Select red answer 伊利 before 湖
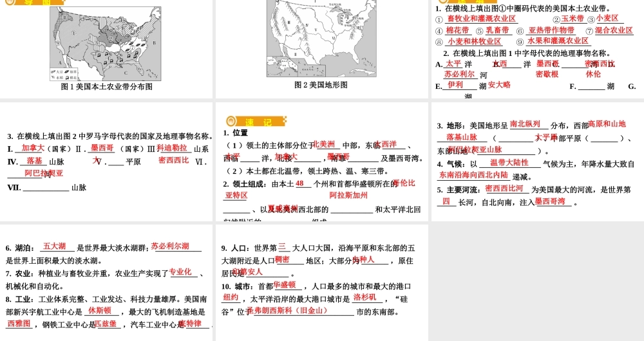644x341 pixels. click(455, 84)
